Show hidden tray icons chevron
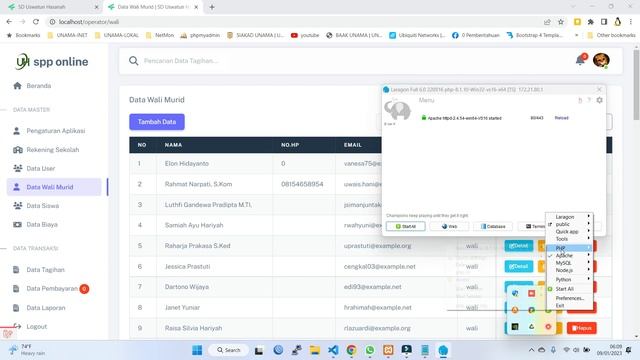 [531, 350]
